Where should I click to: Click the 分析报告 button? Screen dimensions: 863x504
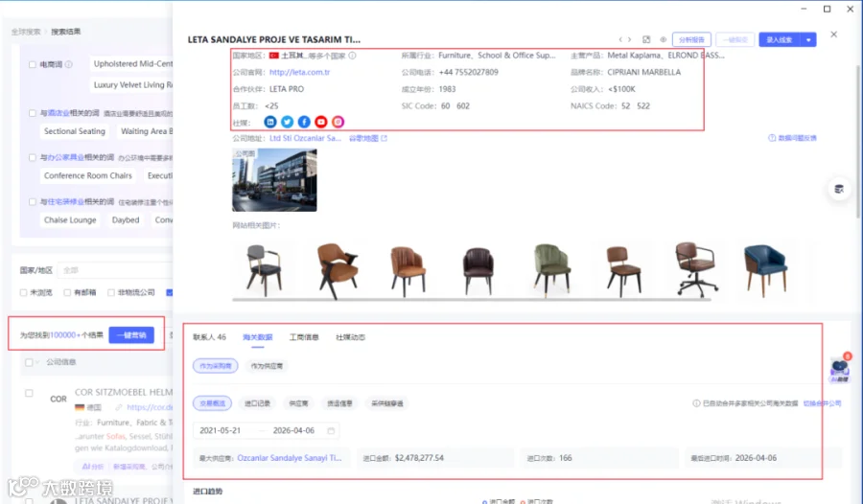[x=691, y=39]
